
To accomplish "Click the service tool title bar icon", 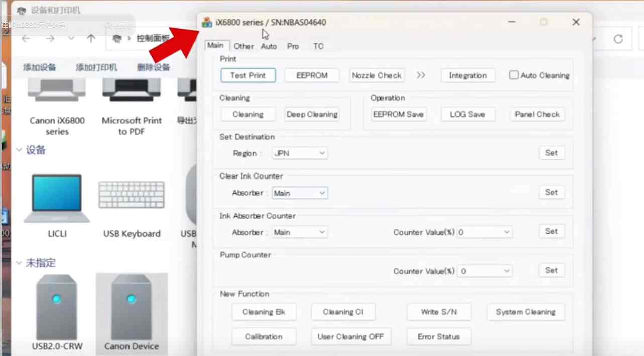I will [x=207, y=22].
